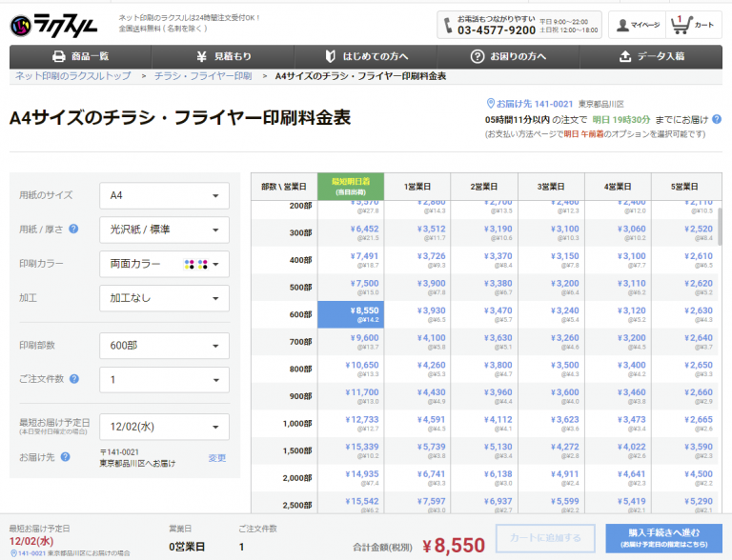
Task: Click help icon beside お届け先 label
Action: click(66, 457)
